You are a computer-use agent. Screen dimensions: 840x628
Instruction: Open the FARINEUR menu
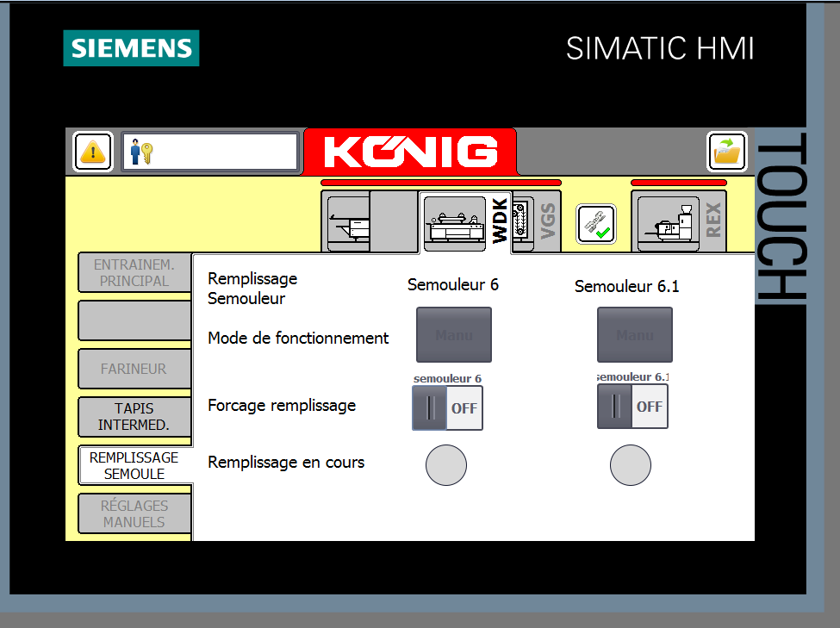(134, 369)
